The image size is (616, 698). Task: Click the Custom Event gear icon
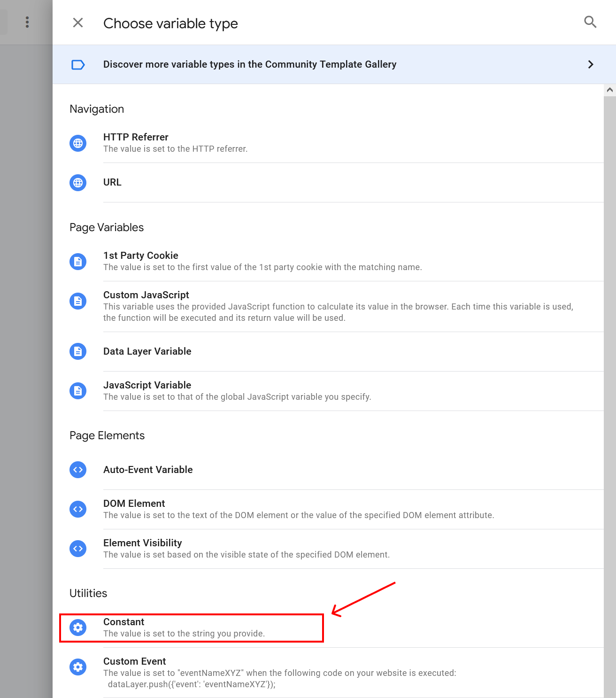78,667
